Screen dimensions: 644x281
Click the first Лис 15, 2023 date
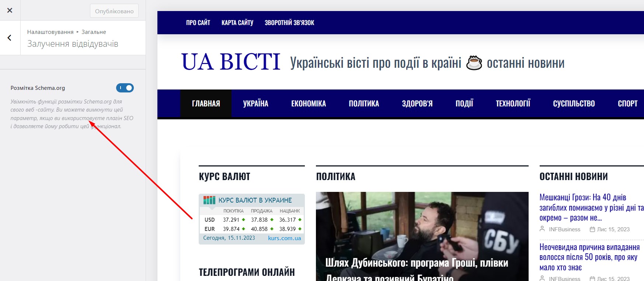click(x=613, y=229)
